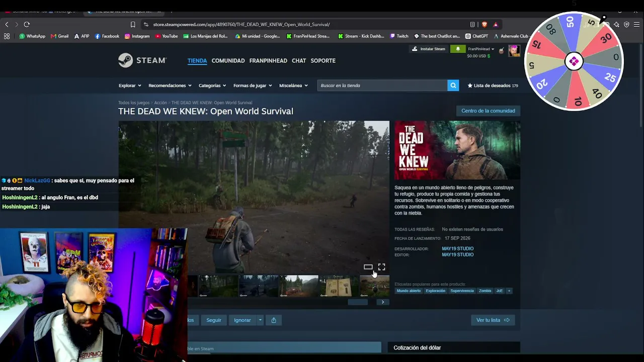Open the Mi unidad Google Drive bookmark
This screenshot has height=362, width=644.
point(258,36)
